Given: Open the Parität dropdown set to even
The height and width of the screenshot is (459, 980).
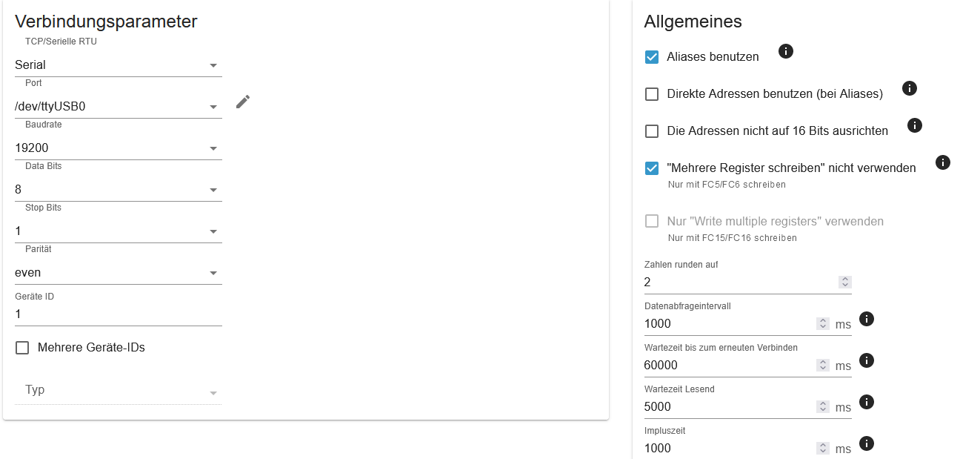Looking at the screenshot, I should (x=118, y=273).
